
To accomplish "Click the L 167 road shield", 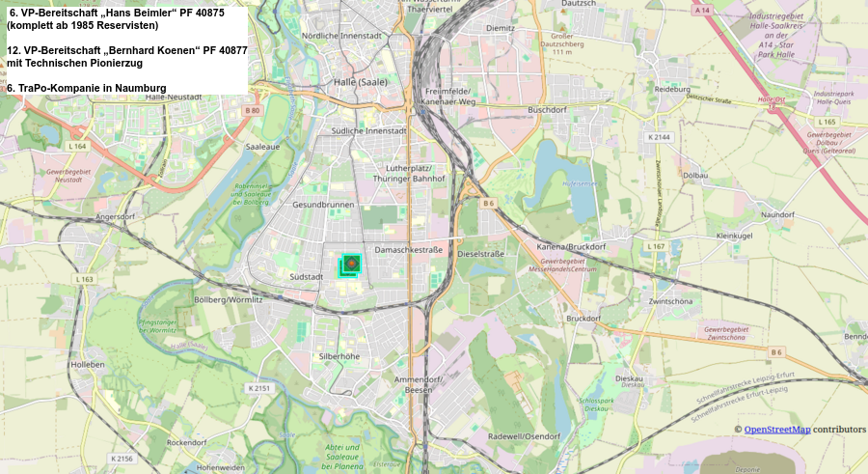I will click(x=657, y=246).
